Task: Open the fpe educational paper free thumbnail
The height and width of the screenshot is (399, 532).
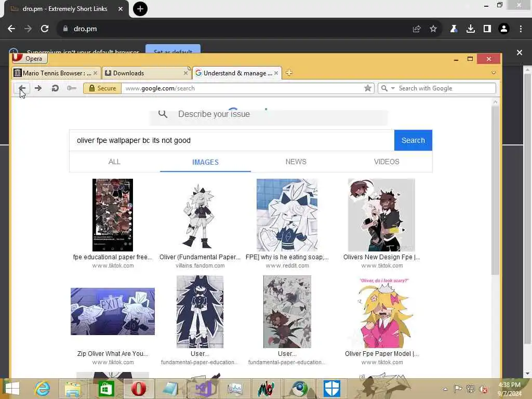Action: pyautogui.click(x=113, y=215)
